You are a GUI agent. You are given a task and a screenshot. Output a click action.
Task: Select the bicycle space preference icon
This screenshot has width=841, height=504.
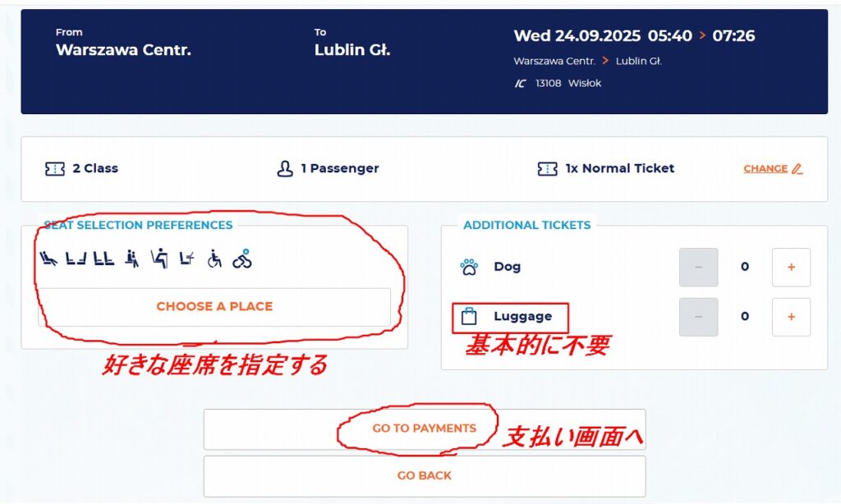[241, 259]
